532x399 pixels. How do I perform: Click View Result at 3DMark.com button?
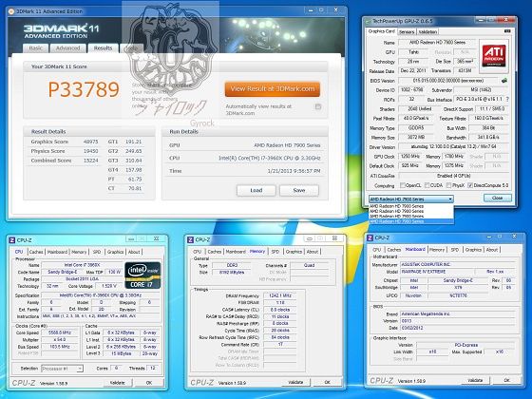[x=272, y=89]
